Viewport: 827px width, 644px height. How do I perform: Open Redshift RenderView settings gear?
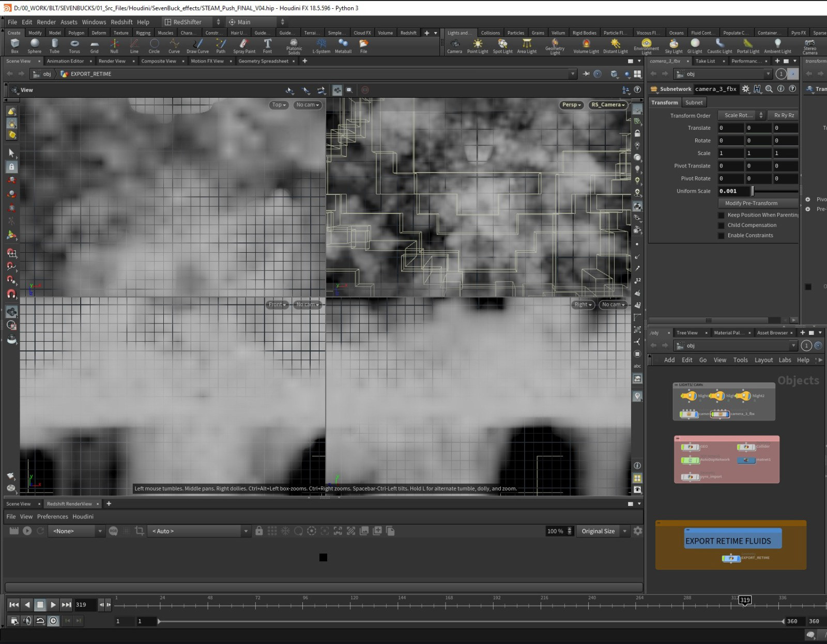click(x=638, y=531)
